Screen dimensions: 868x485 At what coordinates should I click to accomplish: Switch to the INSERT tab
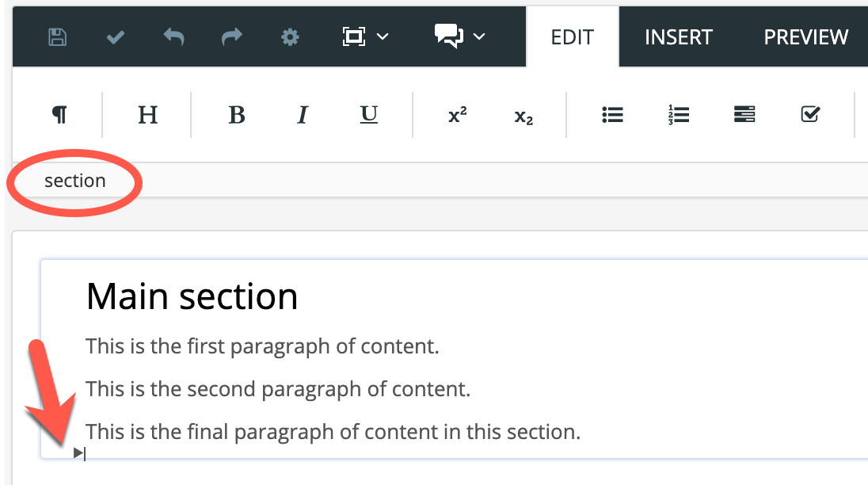pos(679,36)
